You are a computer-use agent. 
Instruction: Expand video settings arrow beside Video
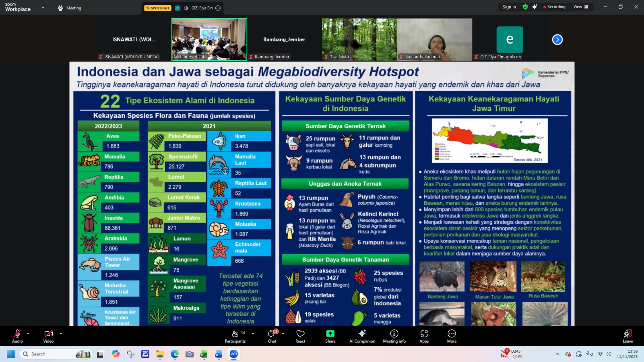tap(61, 333)
